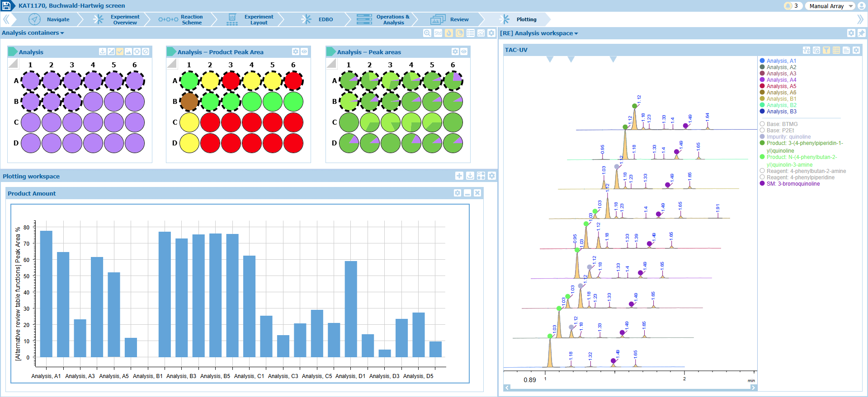Open the Analysis containers dropdown
Image resolution: width=868 pixels, height=397 pixels.
33,33
